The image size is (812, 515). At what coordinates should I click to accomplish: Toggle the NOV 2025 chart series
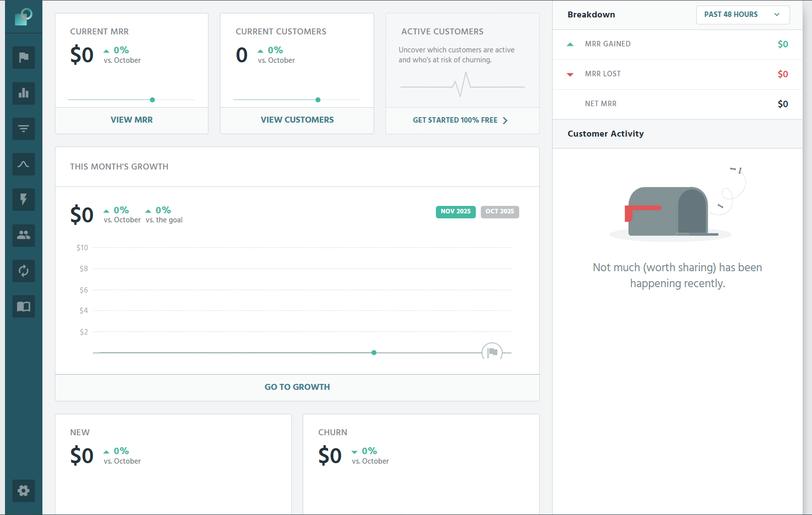point(455,211)
